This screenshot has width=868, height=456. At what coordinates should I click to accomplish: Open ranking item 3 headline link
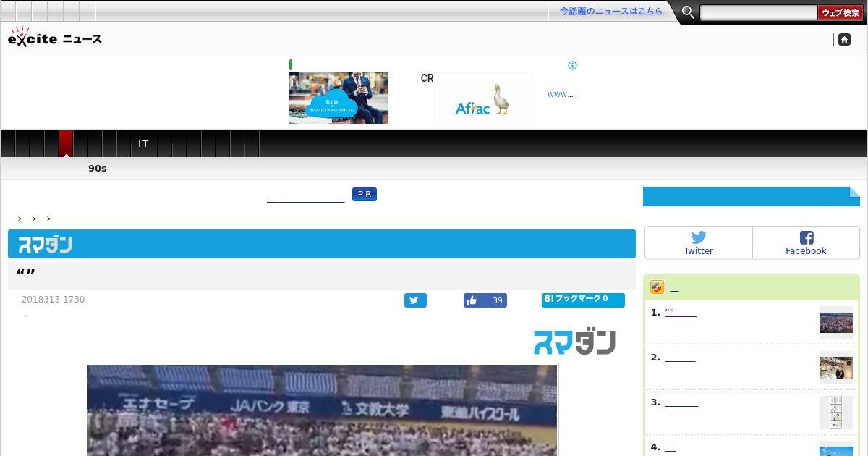point(681,402)
